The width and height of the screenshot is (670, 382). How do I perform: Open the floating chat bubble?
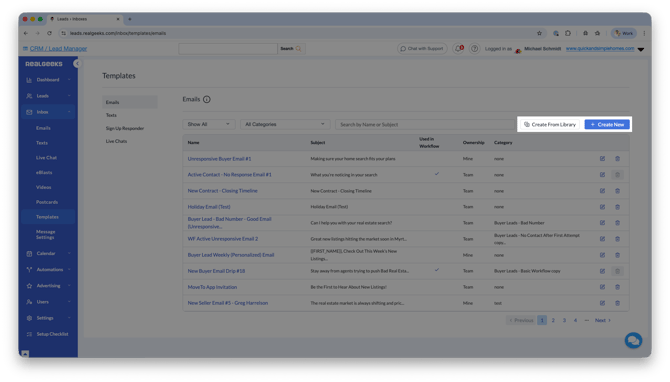coord(633,341)
